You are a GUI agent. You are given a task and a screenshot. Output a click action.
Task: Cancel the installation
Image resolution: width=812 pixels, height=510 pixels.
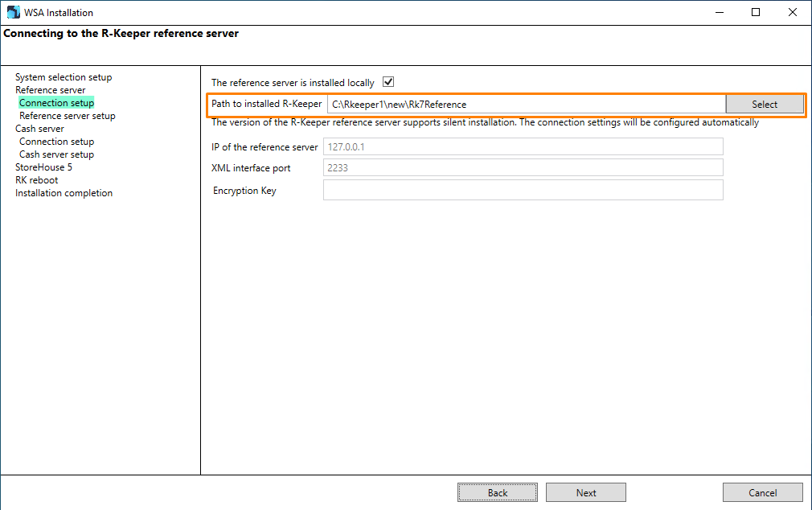click(763, 492)
